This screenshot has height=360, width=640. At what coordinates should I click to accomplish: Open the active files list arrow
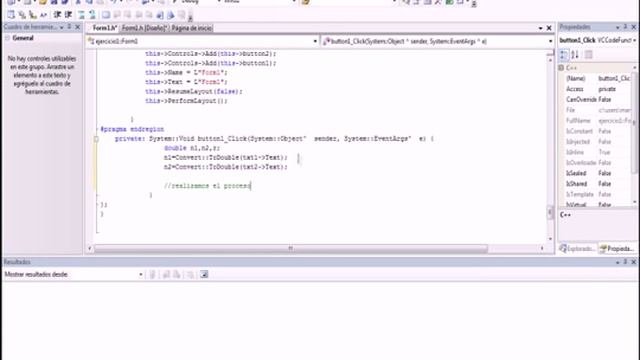[x=540, y=28]
